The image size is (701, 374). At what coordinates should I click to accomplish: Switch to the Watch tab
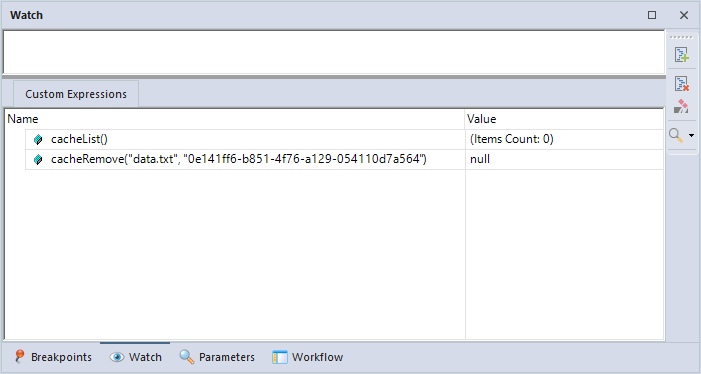[x=135, y=357]
